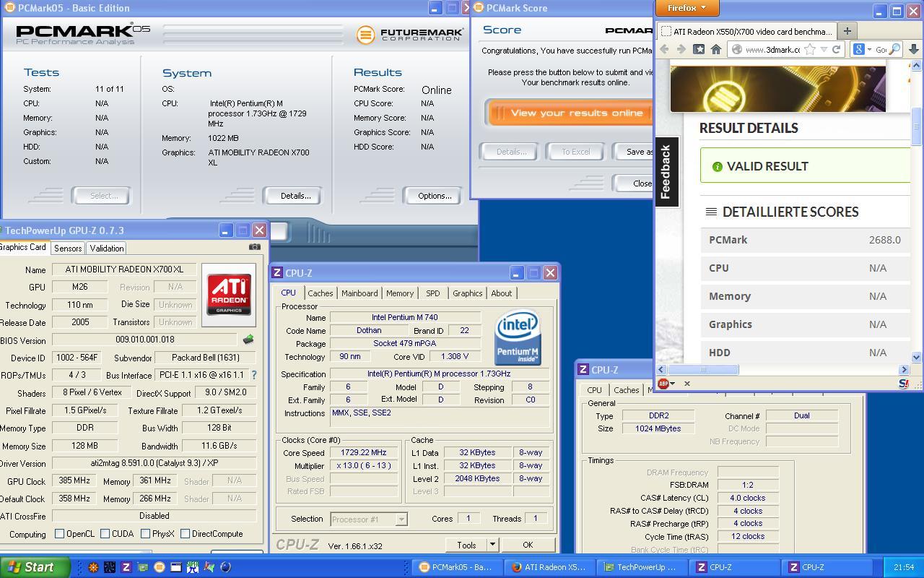Click the Firefox vertical scrollbar down arrow

[917, 357]
